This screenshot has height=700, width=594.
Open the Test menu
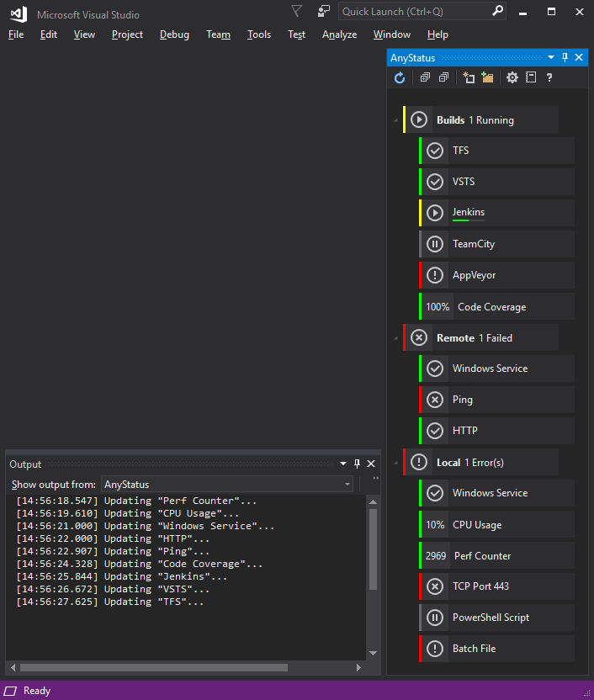click(x=296, y=34)
